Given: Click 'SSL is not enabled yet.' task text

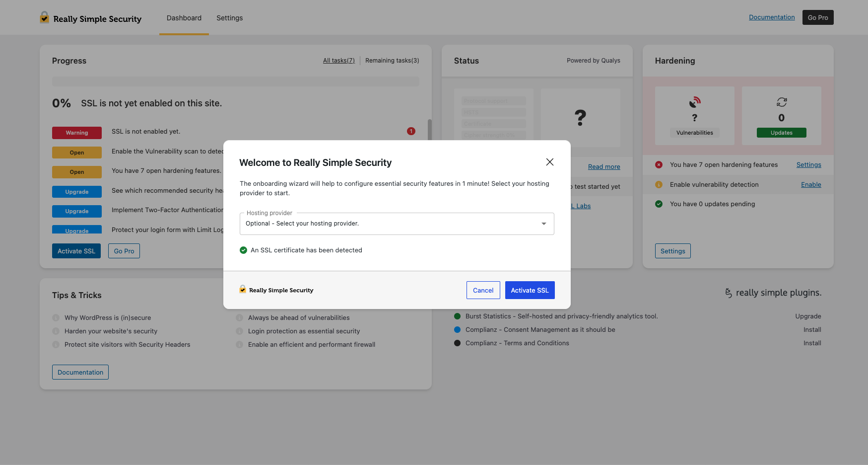Looking at the screenshot, I should point(146,131).
